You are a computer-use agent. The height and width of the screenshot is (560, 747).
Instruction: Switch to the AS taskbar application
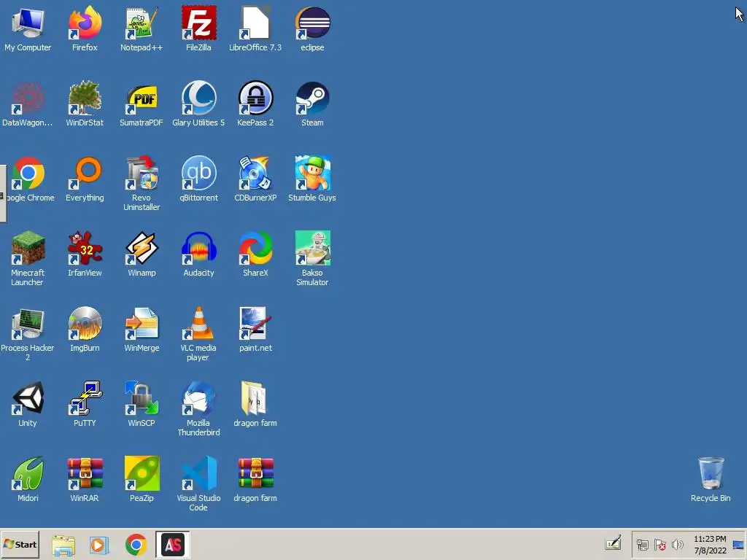pos(172,544)
